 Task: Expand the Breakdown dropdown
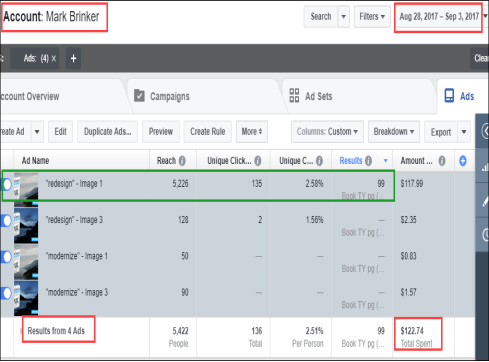click(394, 132)
